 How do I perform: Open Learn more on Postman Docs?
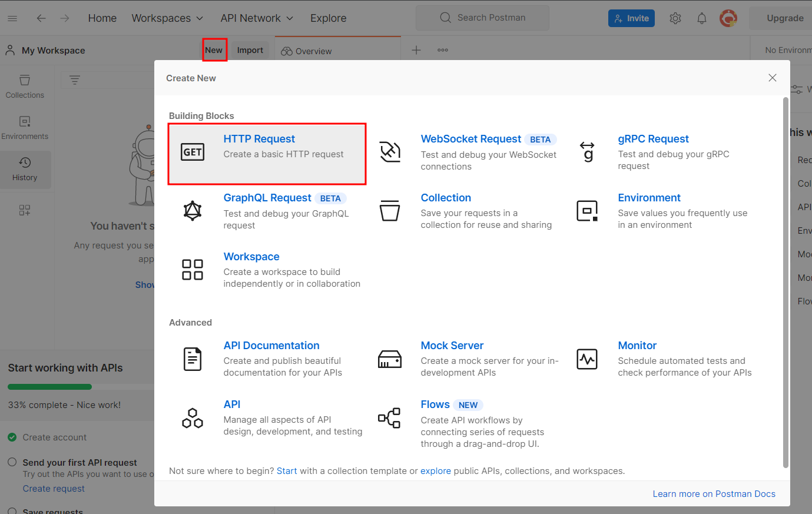[x=714, y=494]
